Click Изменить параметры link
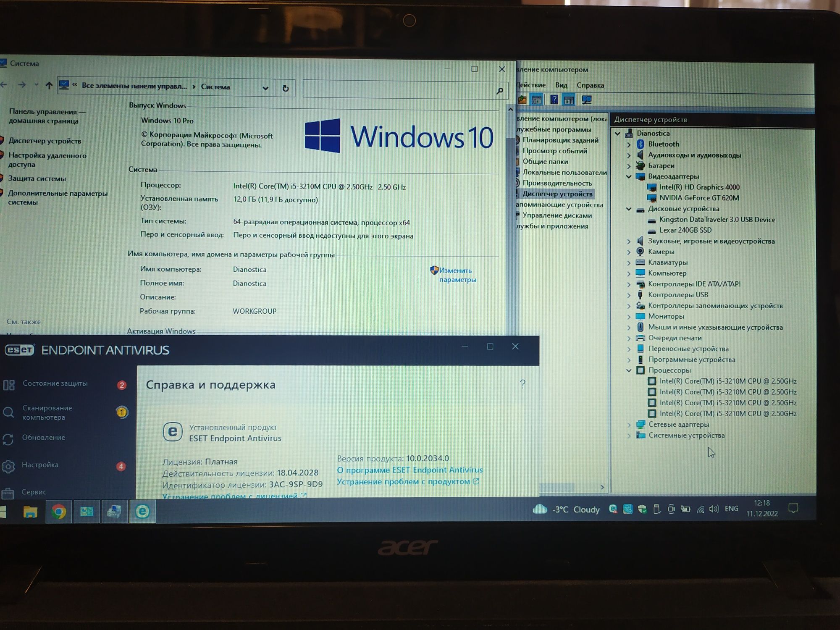The height and width of the screenshot is (630, 840). pos(457,275)
